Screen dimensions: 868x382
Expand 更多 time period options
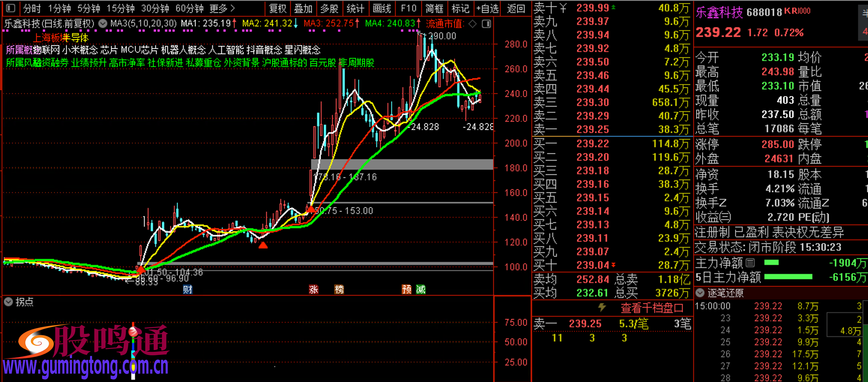222,8
